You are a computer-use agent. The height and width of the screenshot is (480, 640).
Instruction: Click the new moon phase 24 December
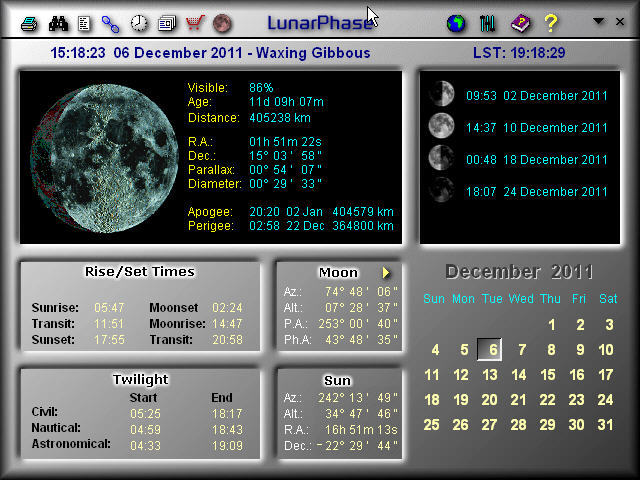pyautogui.click(x=441, y=191)
